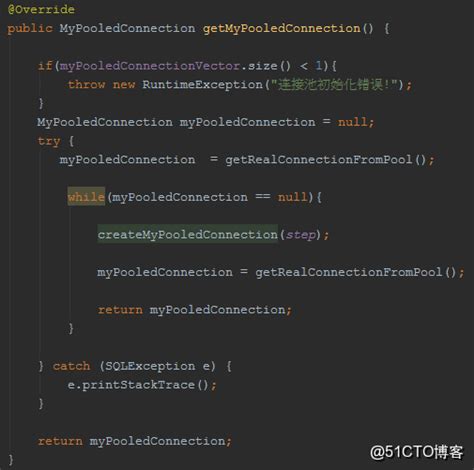Image resolution: width=474 pixels, height=470 pixels.
Task: Click the @Override annotation
Action: click(x=41, y=9)
